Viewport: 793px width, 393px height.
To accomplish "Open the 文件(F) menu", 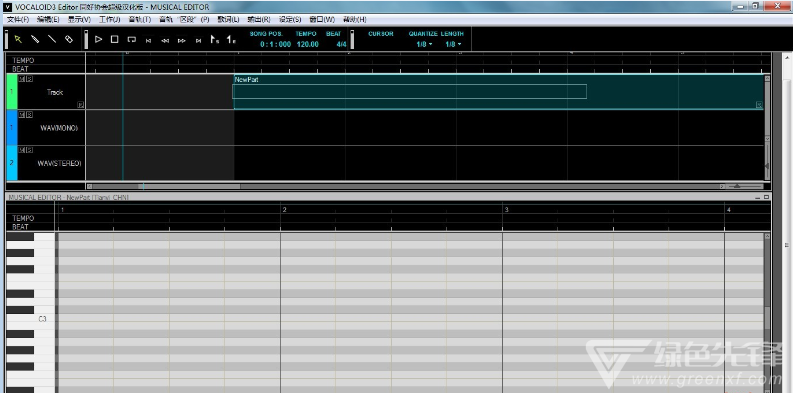I will [18, 19].
